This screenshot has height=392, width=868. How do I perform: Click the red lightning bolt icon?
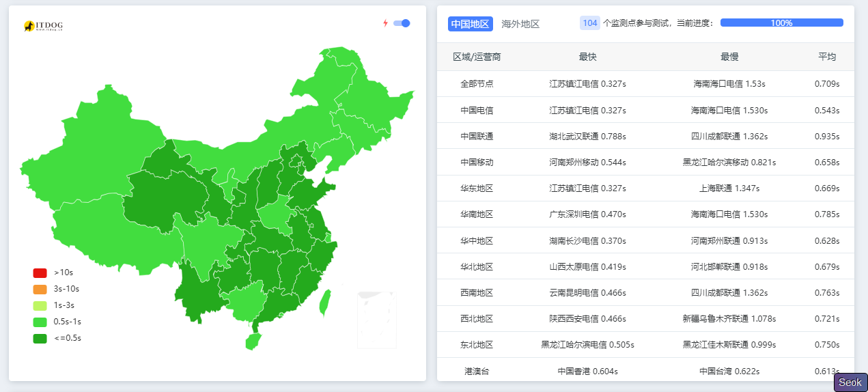tap(385, 23)
